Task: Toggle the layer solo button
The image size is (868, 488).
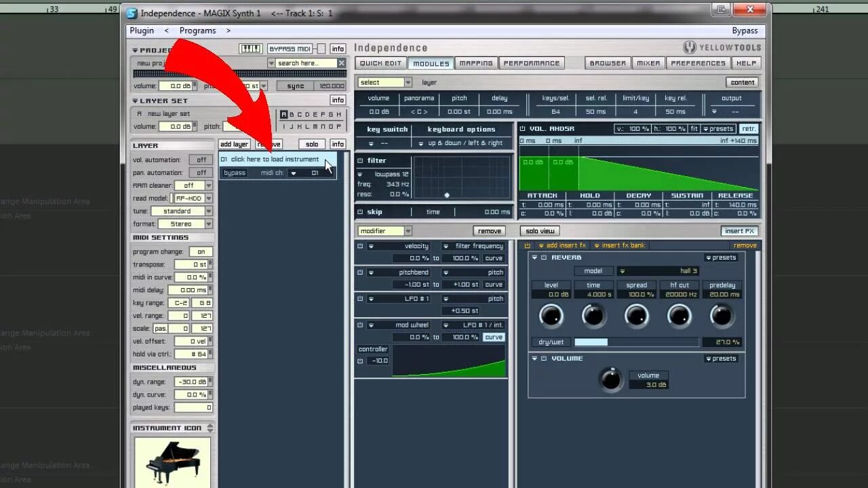Action: pyautogui.click(x=312, y=144)
